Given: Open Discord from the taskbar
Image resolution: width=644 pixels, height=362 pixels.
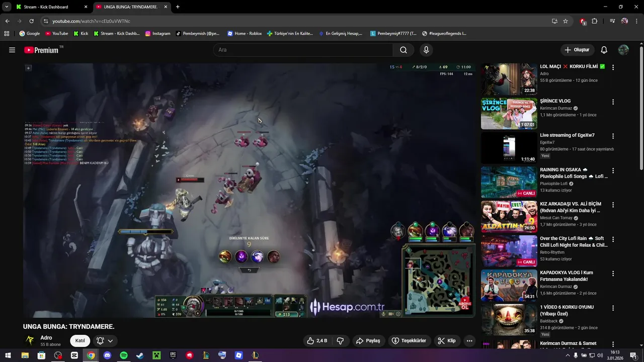Looking at the screenshot, I should tap(107, 355).
